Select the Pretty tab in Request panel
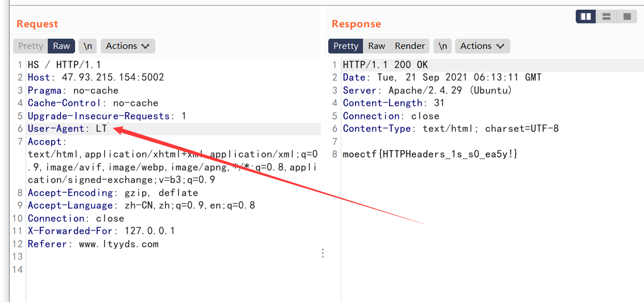Viewport: 644px width, 302px height. 31,46
